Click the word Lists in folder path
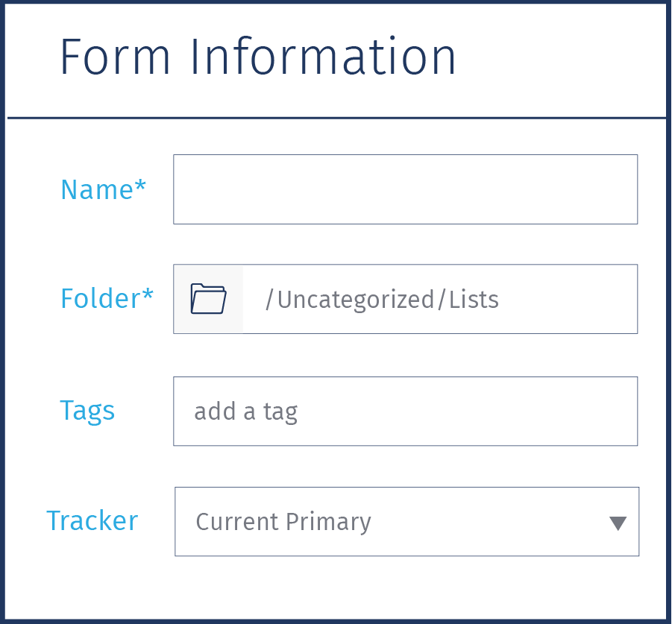 [474, 300]
